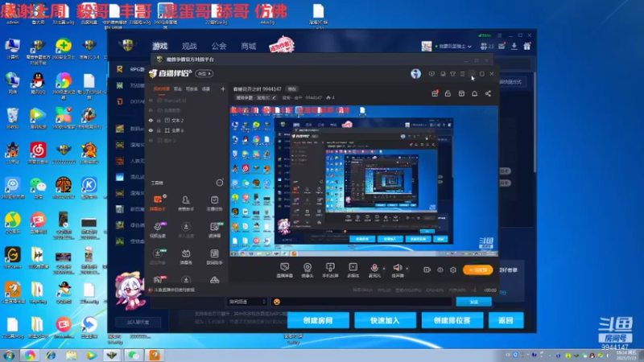Open the channel dropdown left of chat input
This screenshot has height=362, width=644.
(x=248, y=302)
